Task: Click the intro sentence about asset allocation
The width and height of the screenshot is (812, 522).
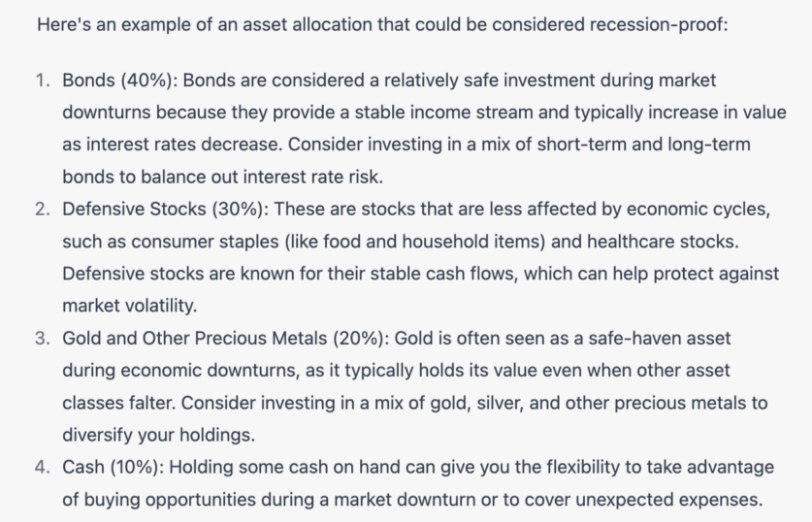Action: point(382,24)
